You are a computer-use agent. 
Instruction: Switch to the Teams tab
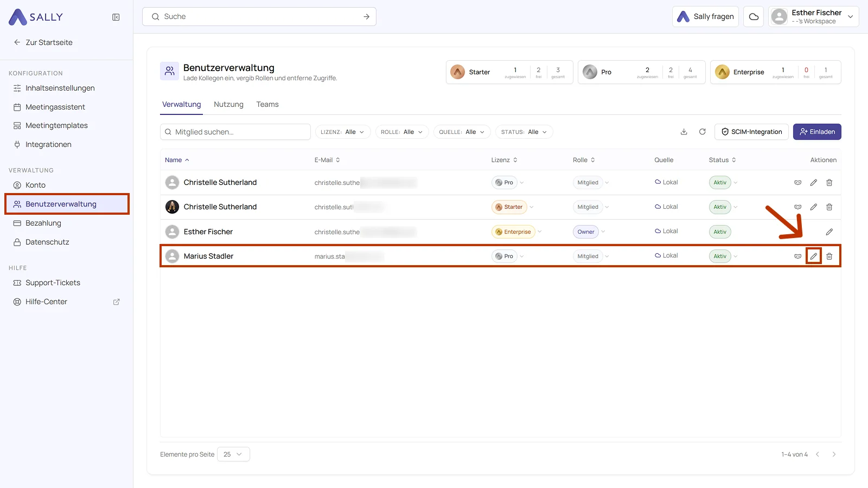pyautogui.click(x=267, y=104)
